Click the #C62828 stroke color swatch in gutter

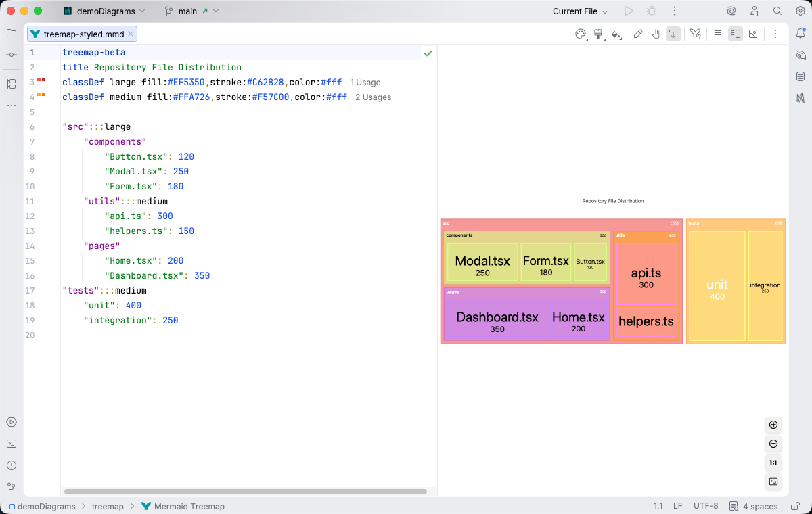[44, 79]
